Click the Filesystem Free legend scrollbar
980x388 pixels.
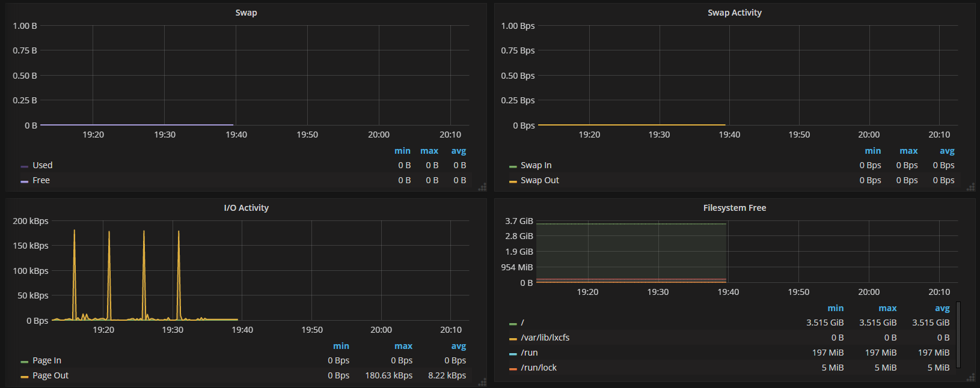pyautogui.click(x=958, y=335)
